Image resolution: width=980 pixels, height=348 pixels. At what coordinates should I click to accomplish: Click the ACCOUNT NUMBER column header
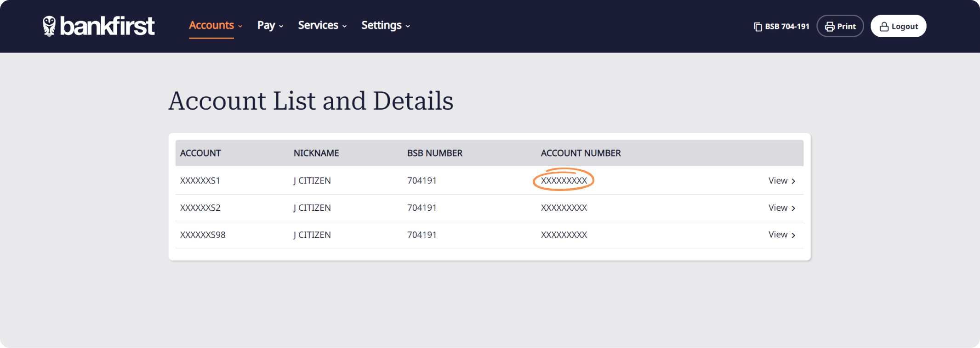click(581, 153)
